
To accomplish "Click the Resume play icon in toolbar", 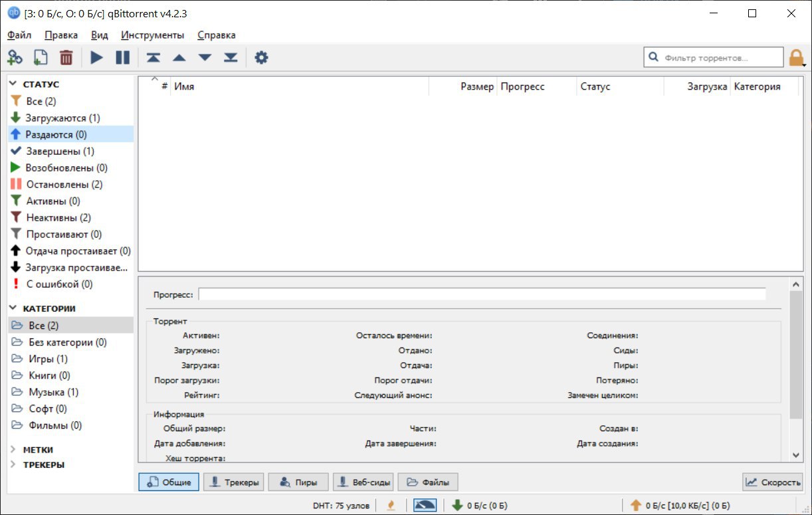I will 97,58.
